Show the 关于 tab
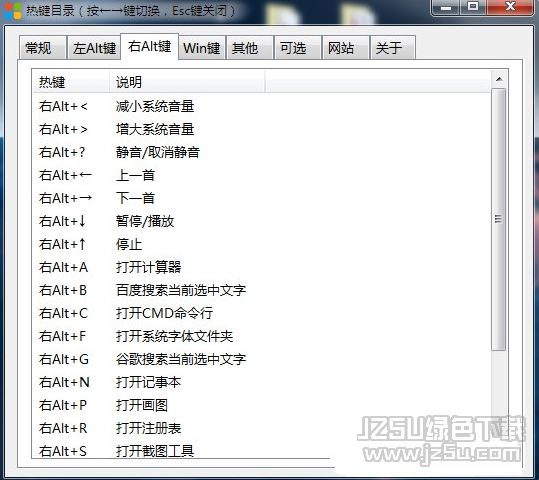 [x=393, y=47]
